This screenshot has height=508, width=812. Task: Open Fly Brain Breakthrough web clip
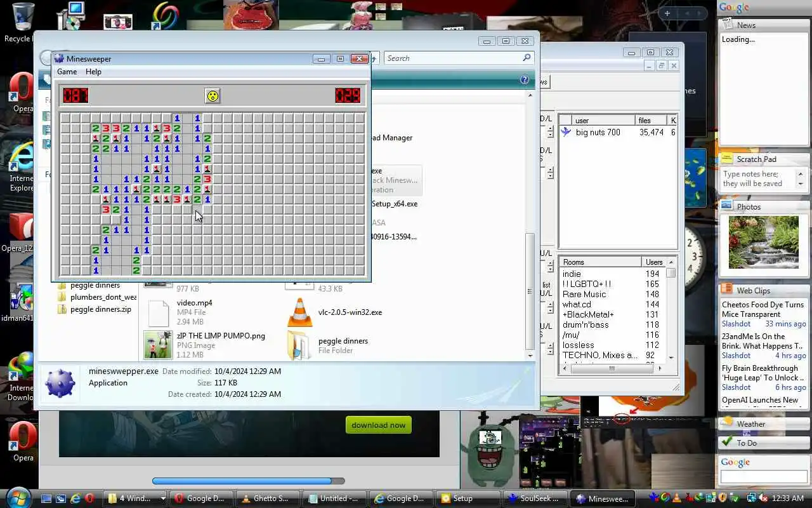(x=763, y=373)
